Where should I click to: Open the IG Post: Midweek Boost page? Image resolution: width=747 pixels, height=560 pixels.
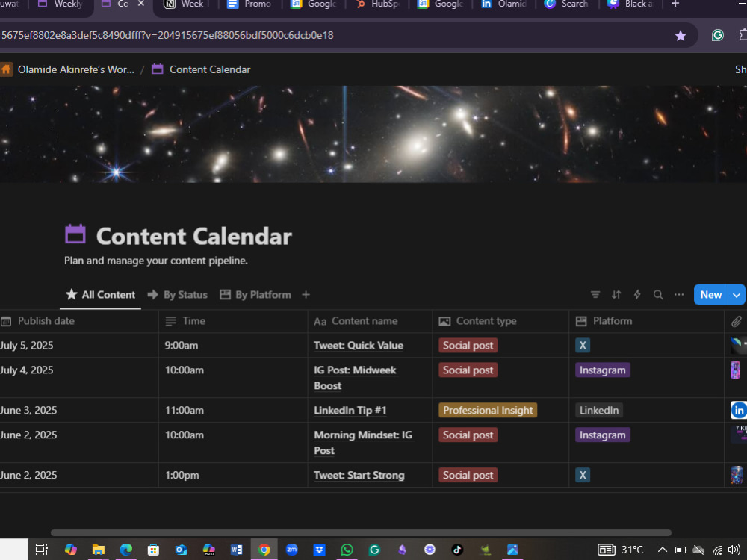click(355, 378)
